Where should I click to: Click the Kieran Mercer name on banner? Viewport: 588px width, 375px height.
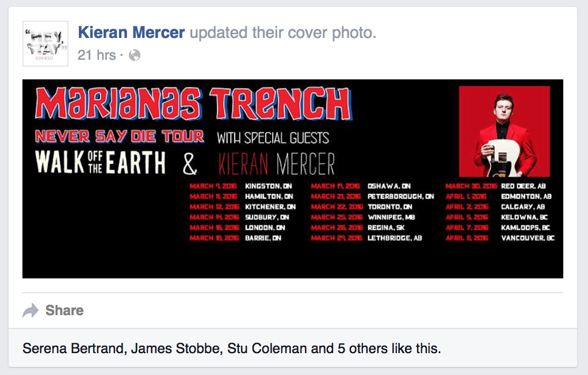pyautogui.click(x=276, y=164)
